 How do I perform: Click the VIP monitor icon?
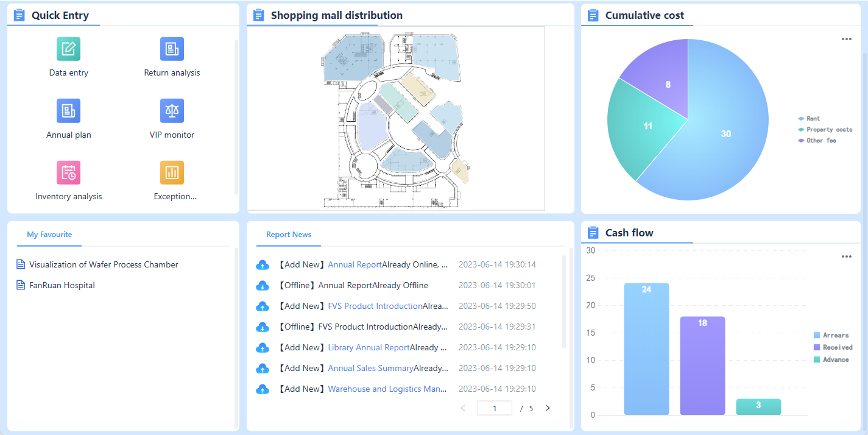pyautogui.click(x=171, y=111)
